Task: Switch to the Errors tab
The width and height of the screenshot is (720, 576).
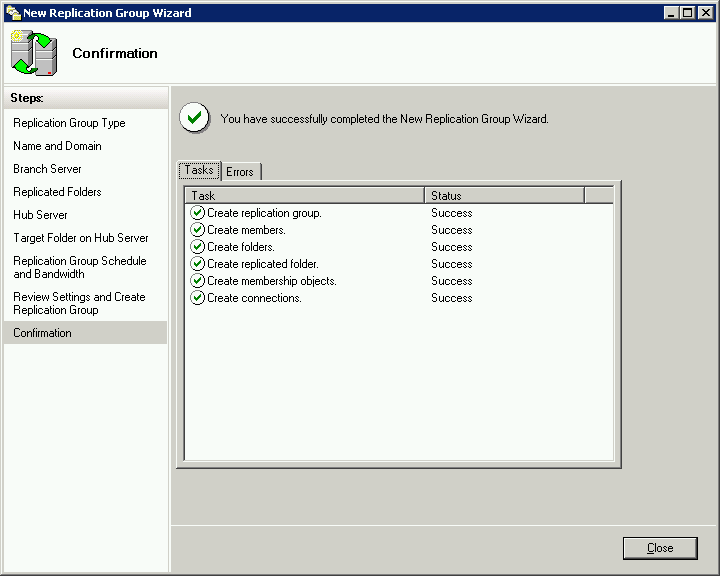Action: pyautogui.click(x=240, y=172)
